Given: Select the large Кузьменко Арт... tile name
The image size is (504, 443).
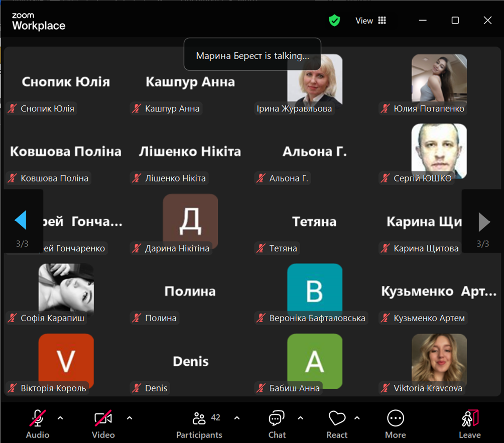Looking at the screenshot, I should tap(439, 291).
